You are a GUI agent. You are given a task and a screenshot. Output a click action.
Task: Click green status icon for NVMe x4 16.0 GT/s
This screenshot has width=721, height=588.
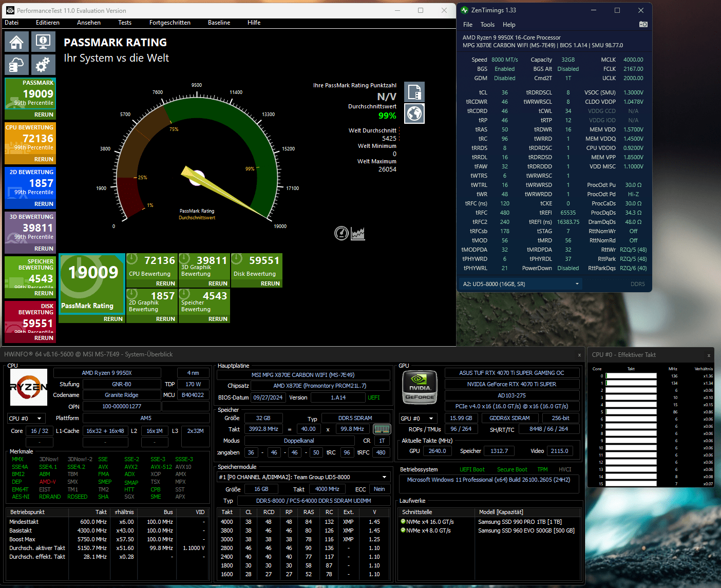coord(403,522)
